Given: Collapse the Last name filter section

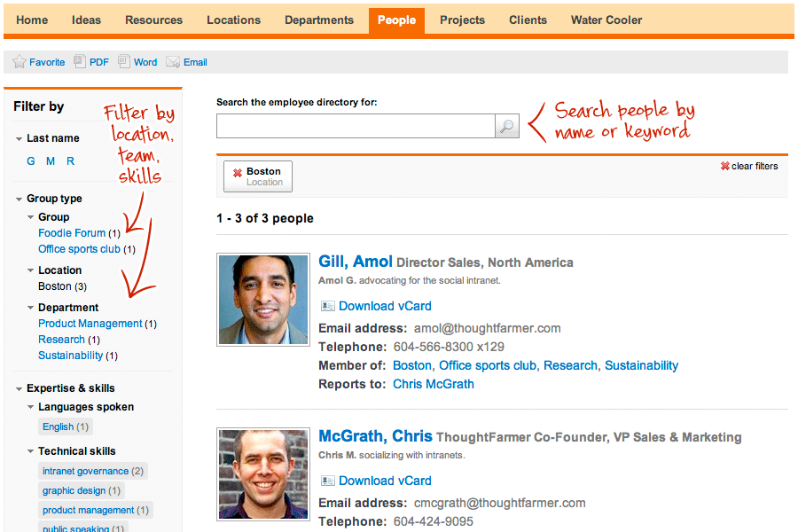Looking at the screenshot, I should 20,139.
